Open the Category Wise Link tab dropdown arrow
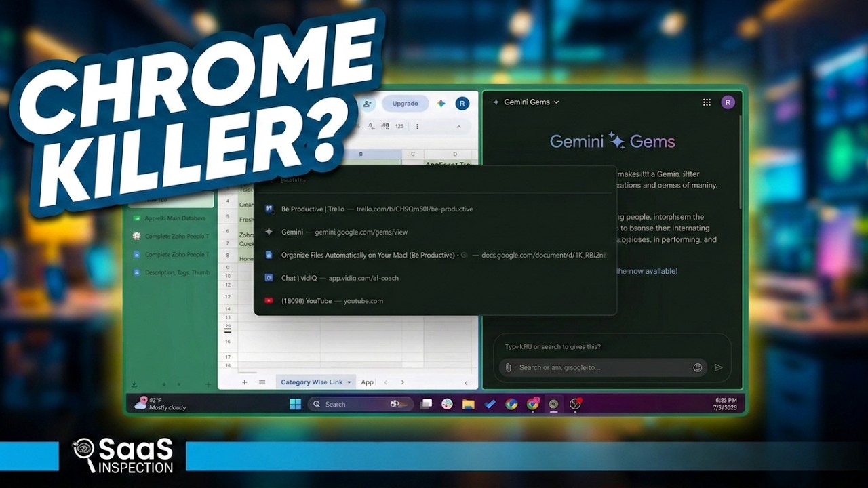Screen dimensions: 868x488 click(x=349, y=382)
